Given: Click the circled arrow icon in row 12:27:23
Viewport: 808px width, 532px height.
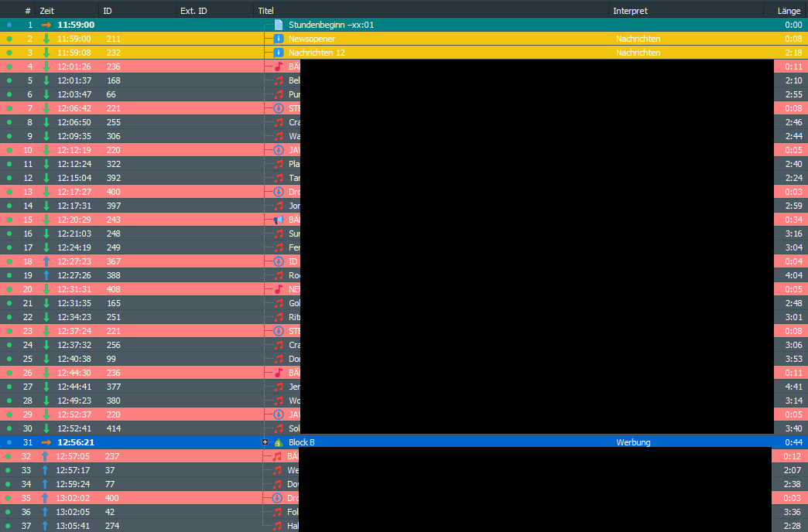Looking at the screenshot, I should [x=279, y=261].
